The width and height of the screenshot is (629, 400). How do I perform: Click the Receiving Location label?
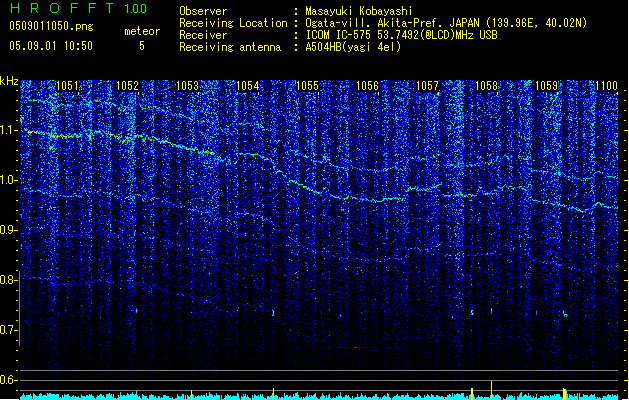point(233,23)
